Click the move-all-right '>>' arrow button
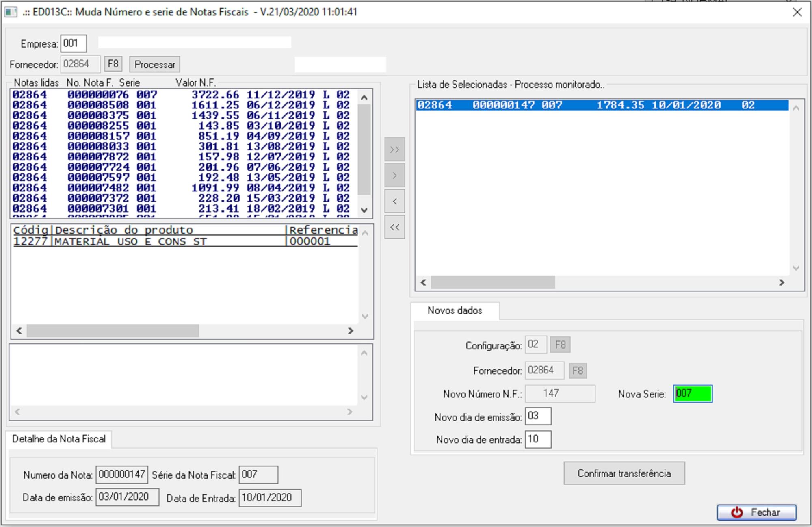The image size is (812, 527). click(x=394, y=150)
